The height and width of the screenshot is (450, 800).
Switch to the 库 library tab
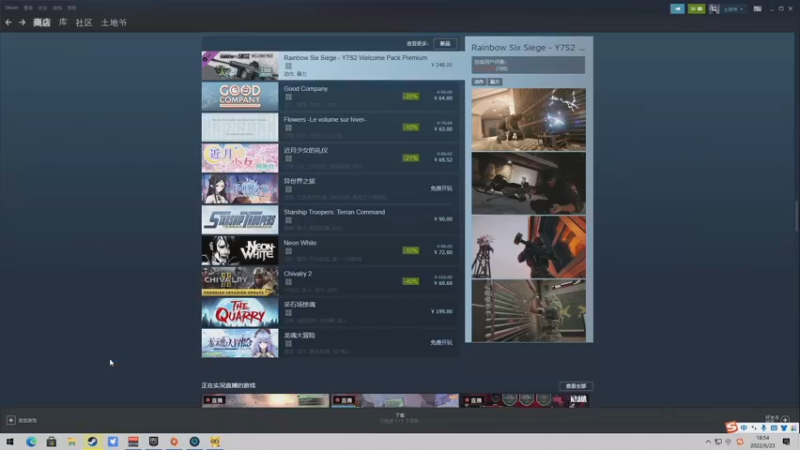[x=63, y=22]
